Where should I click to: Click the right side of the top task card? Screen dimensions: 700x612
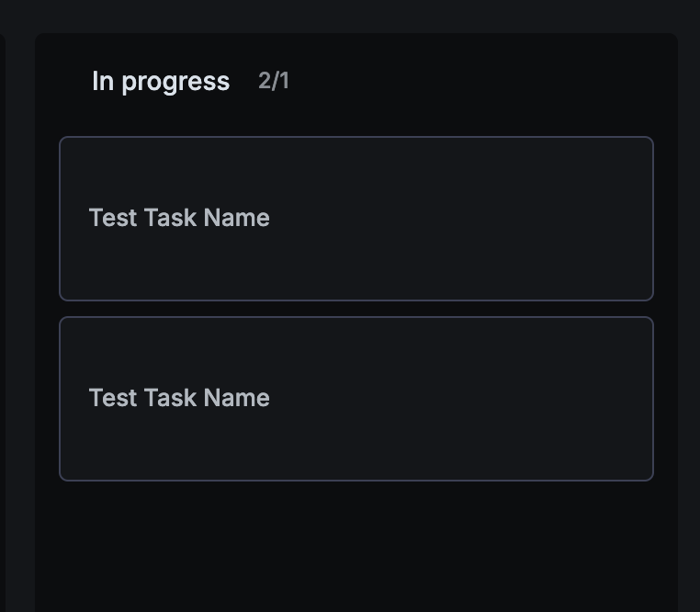point(570,219)
